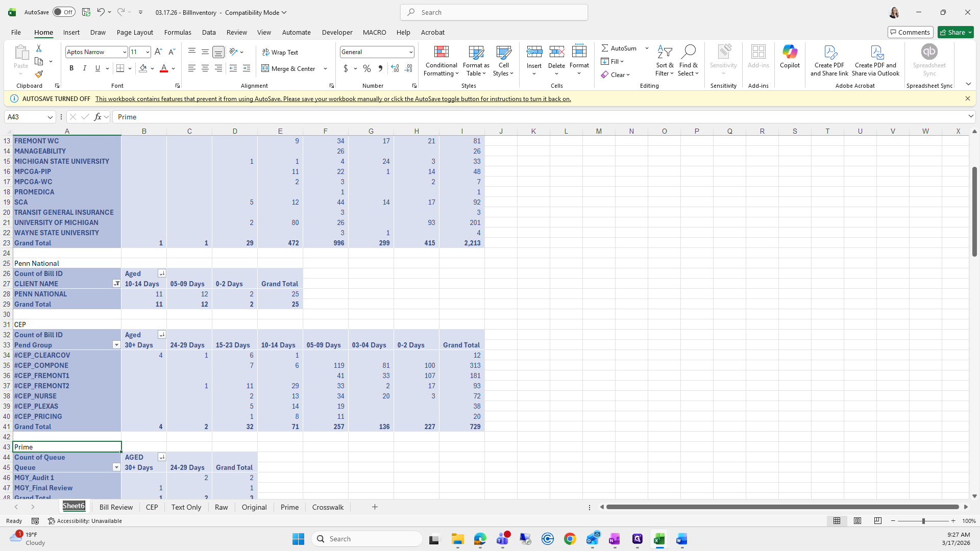The height and width of the screenshot is (551, 980).
Task: Open the font name dropdown
Action: click(124, 52)
